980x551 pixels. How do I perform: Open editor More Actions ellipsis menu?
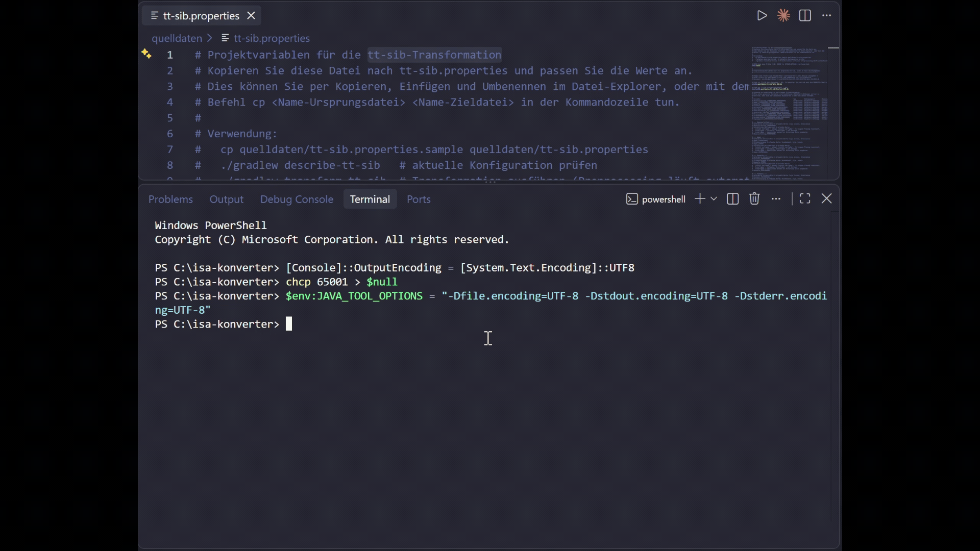pos(827,16)
